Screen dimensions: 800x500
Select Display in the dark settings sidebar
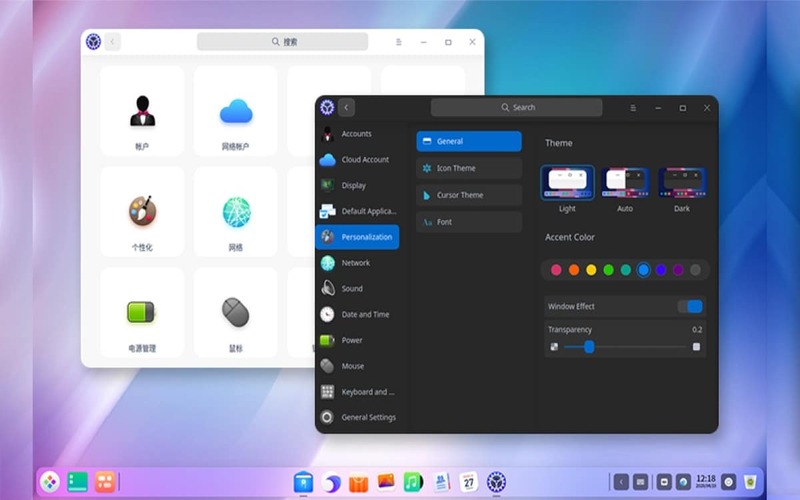pyautogui.click(x=357, y=185)
